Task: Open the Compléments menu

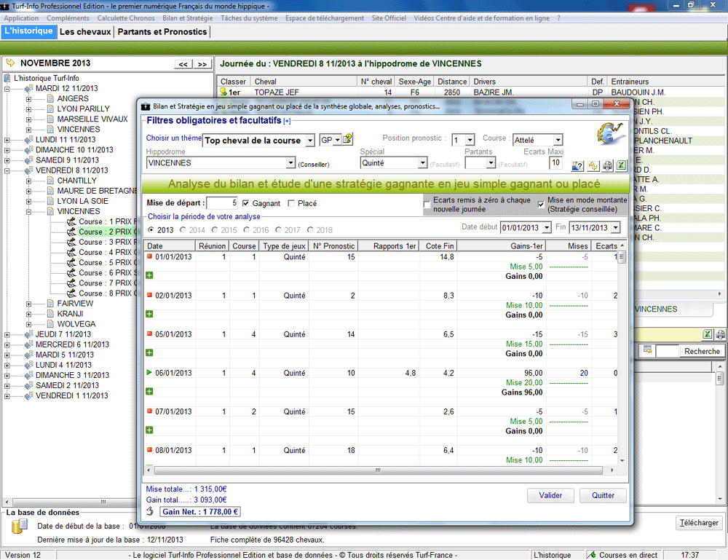Action: 68,18
